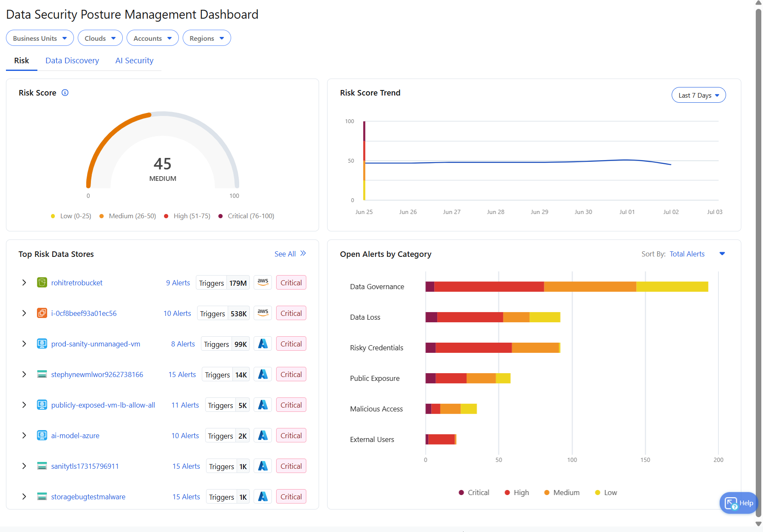Open the Help widget
The width and height of the screenshot is (763, 532).
(x=739, y=503)
